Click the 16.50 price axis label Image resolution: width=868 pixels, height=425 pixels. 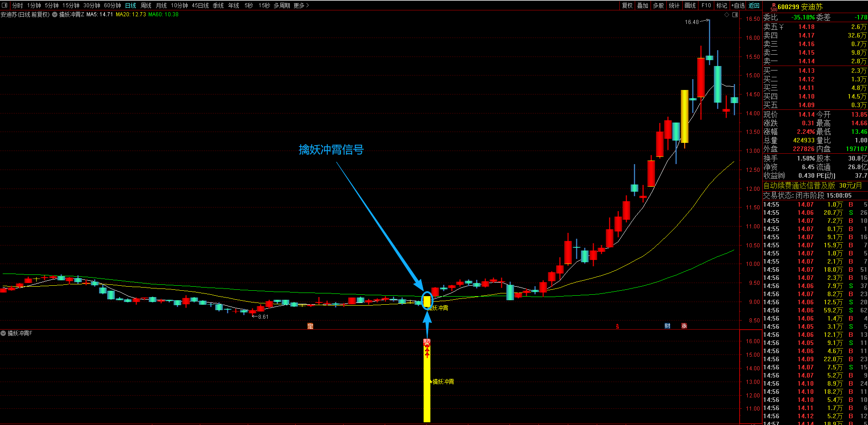753,19
